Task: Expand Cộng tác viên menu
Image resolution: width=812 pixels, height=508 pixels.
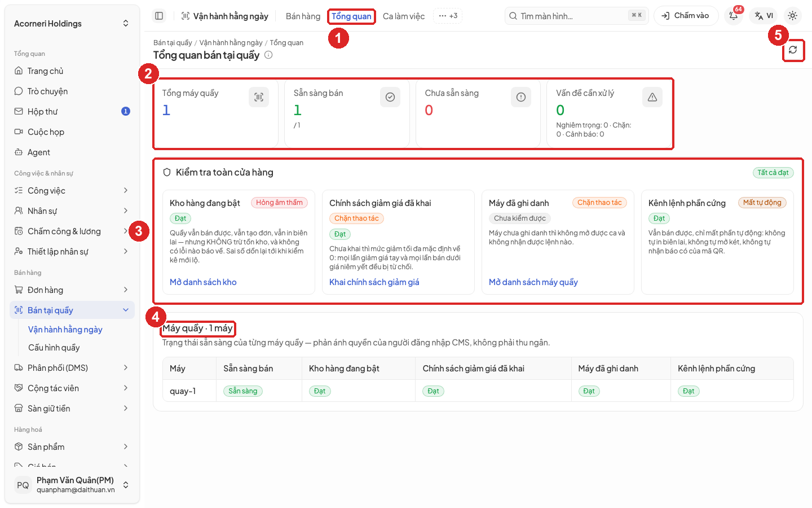Action: [72, 388]
